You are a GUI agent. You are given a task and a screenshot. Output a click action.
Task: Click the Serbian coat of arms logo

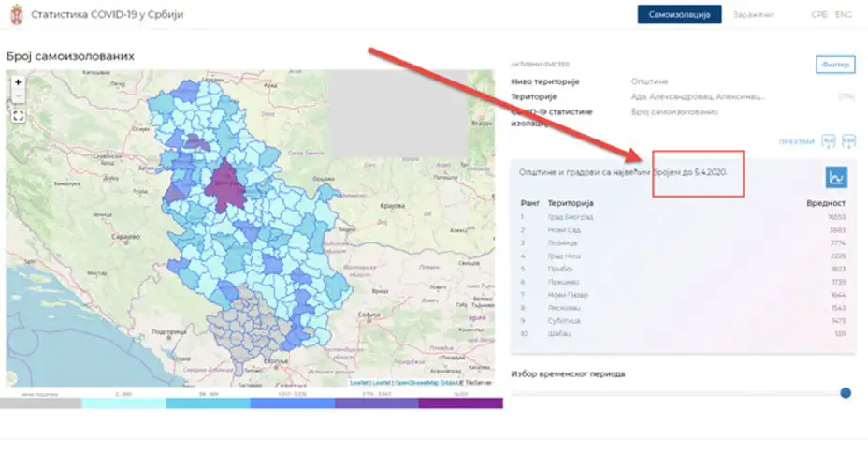point(13,15)
